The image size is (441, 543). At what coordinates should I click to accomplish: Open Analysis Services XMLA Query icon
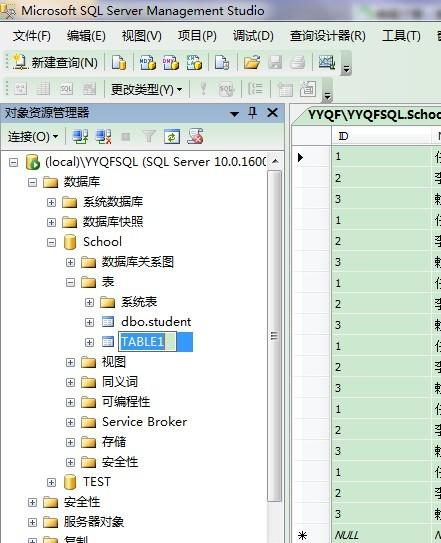tap(194, 63)
